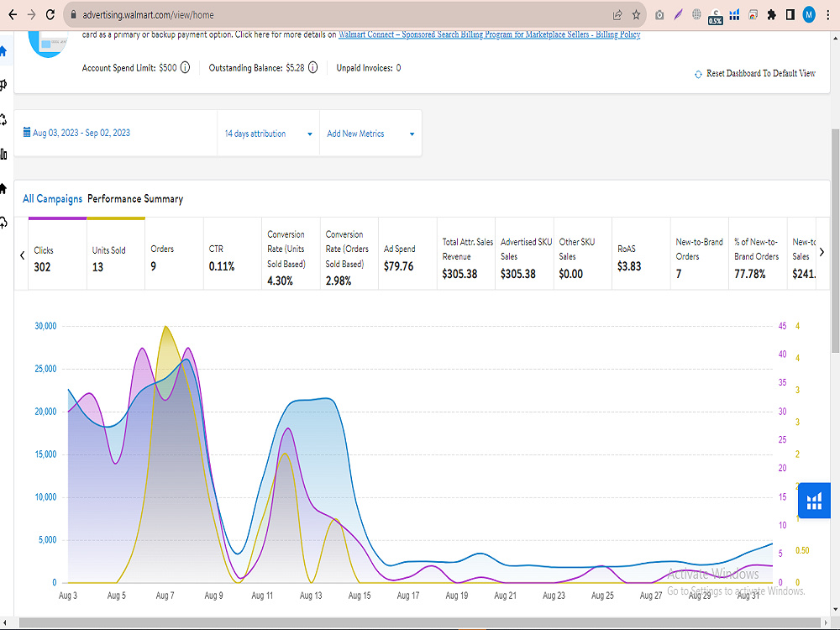Show next metrics with right chevron
Image resolution: width=840 pixels, height=630 pixels.
[822, 252]
